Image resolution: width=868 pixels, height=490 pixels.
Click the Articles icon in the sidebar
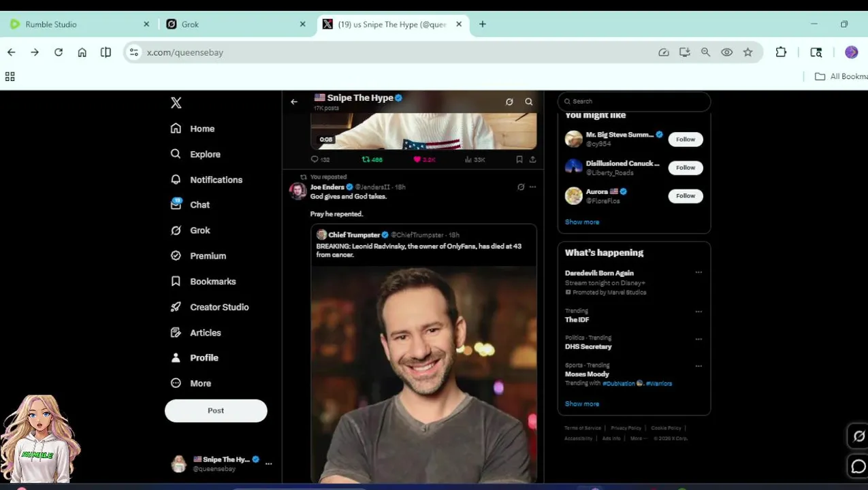click(x=176, y=333)
